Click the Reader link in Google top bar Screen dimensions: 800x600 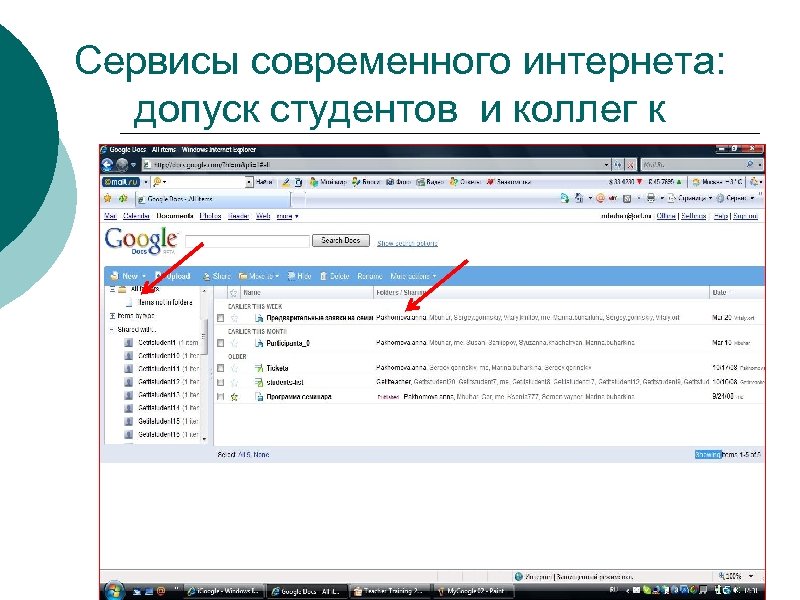238,216
